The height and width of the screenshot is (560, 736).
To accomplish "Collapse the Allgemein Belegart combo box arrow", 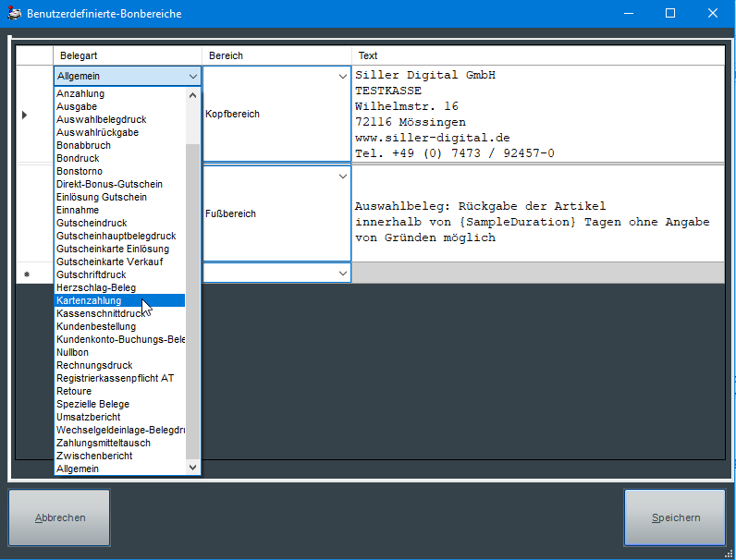I will click(x=192, y=77).
